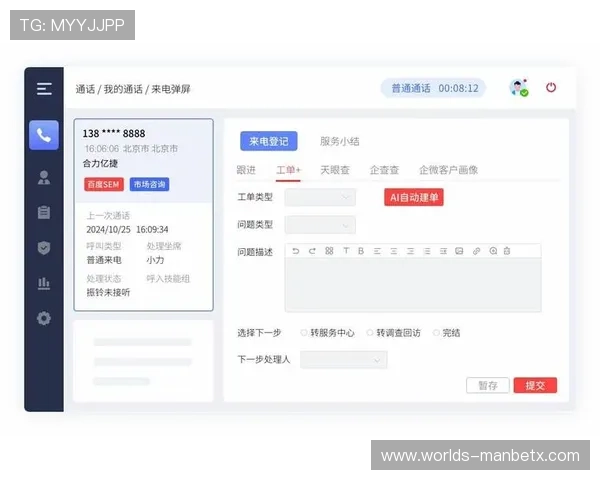Viewport: 600px width, 480px height.
Task: Switch to the 来电登记 tab
Action: click(269, 141)
